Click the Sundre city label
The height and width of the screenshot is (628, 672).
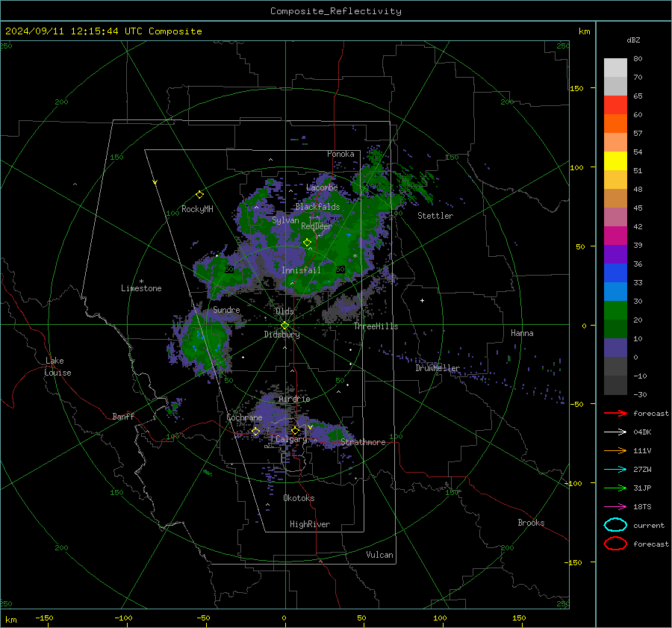pyautogui.click(x=227, y=310)
